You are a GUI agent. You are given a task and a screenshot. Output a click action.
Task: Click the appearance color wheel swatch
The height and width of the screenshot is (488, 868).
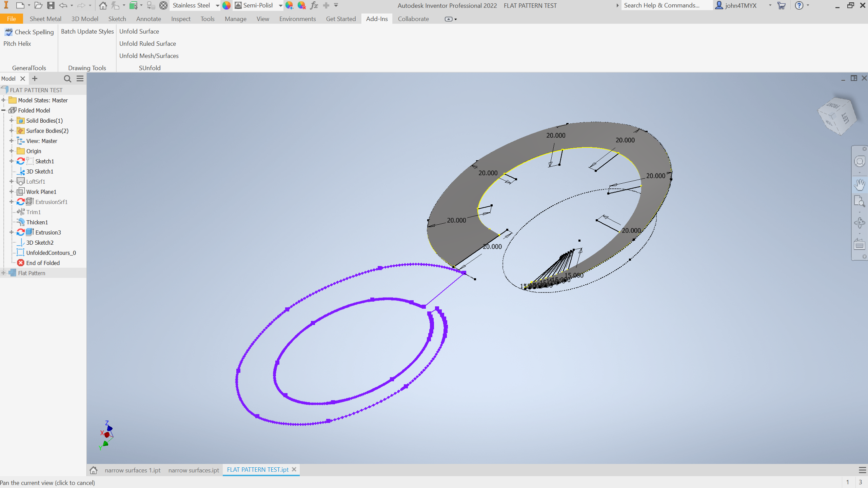point(226,5)
